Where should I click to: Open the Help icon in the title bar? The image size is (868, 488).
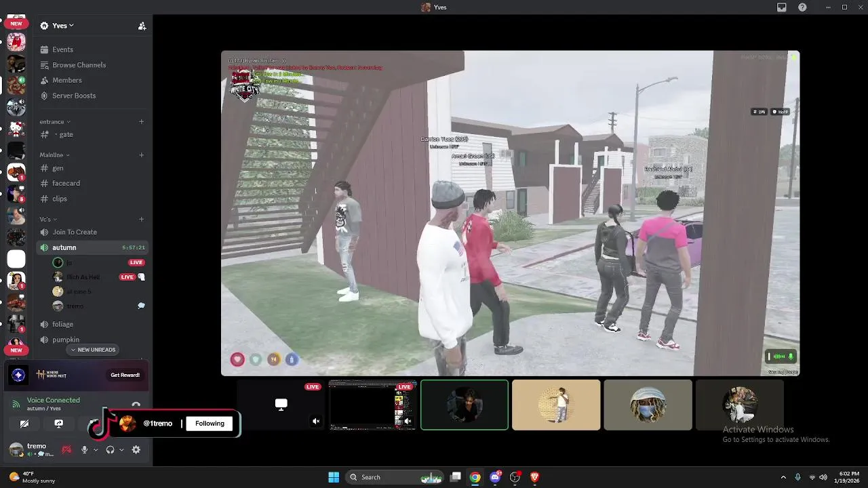click(802, 7)
